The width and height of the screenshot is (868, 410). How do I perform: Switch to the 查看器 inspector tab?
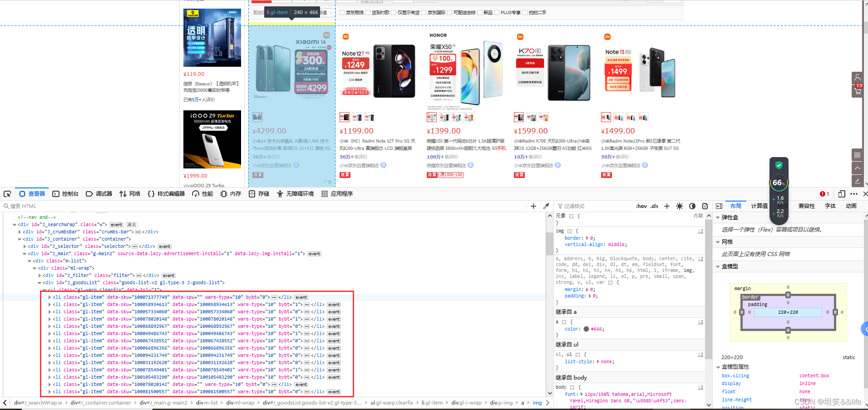pos(32,194)
